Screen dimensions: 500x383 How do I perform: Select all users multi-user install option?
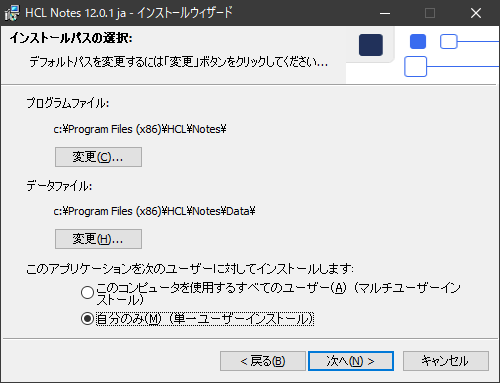(x=87, y=293)
